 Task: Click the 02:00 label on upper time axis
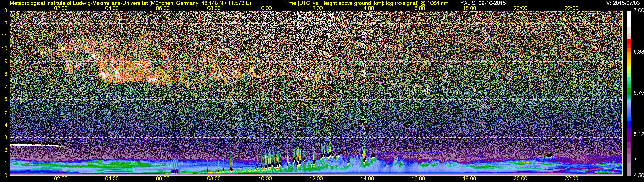tap(61, 8)
